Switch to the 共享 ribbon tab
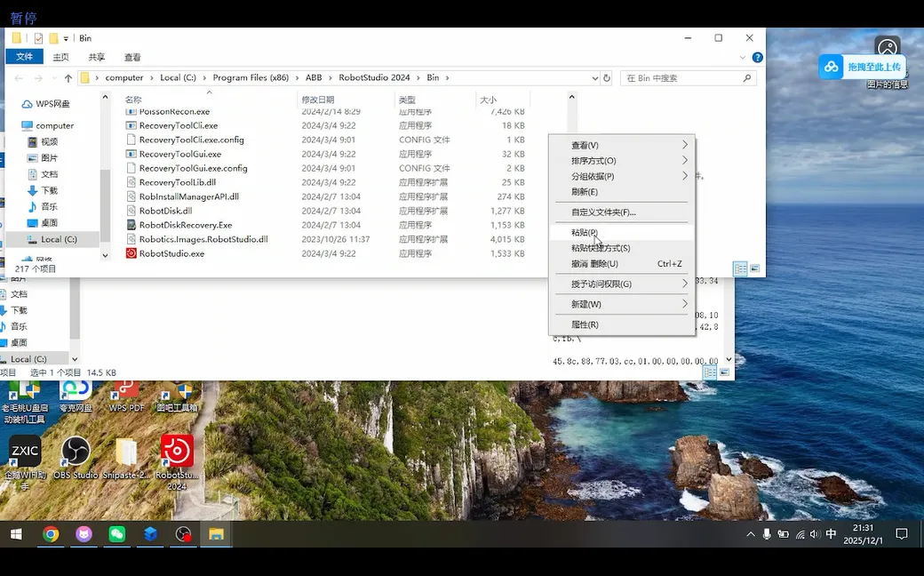This screenshot has width=924, height=576. pyautogui.click(x=97, y=57)
